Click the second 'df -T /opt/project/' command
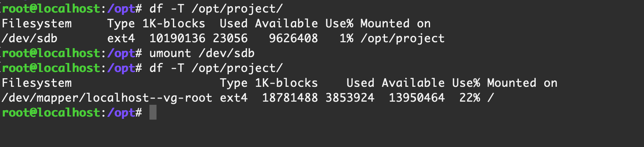Screen dimensions: 644x147 [x=216, y=68]
